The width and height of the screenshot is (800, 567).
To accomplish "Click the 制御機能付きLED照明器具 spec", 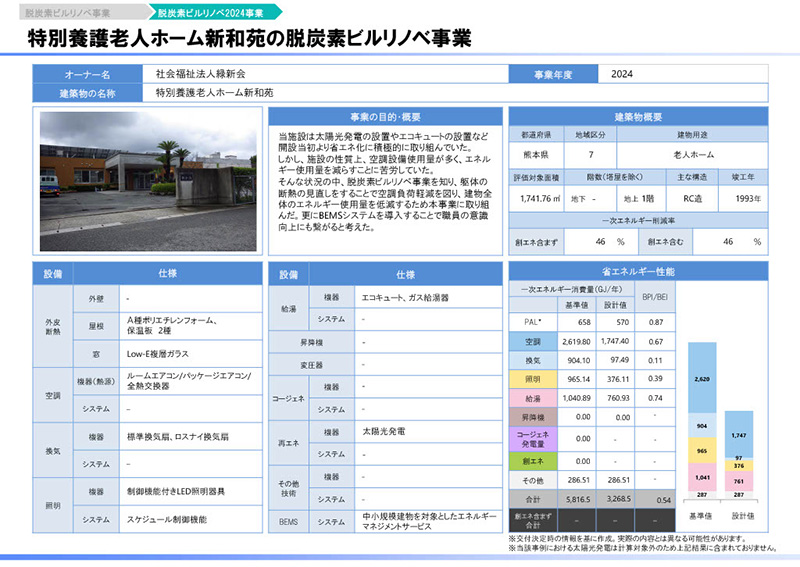I will click(x=176, y=492).
